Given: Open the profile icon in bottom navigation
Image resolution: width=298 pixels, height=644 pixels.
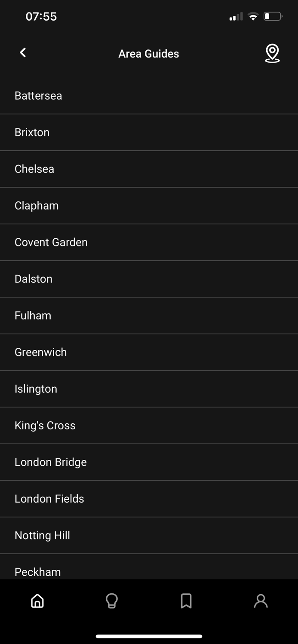Looking at the screenshot, I should click(x=261, y=601).
